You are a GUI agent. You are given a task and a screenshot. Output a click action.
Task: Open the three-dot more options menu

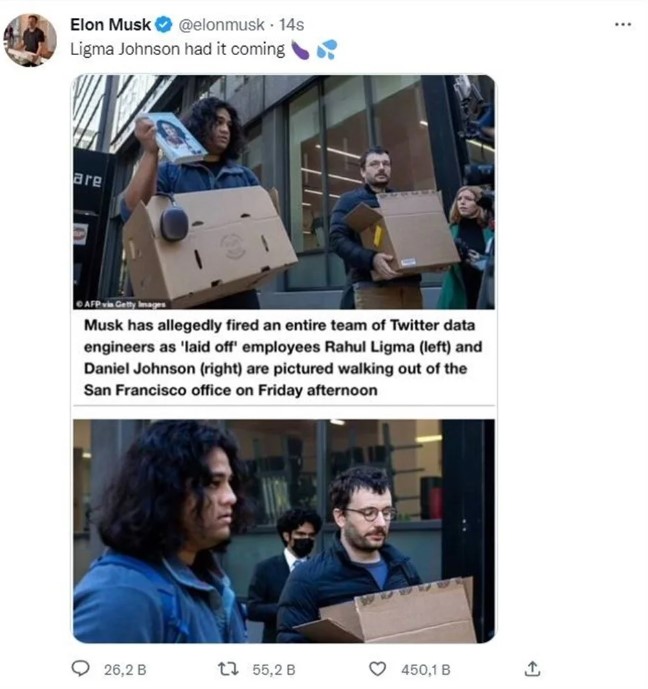(623, 25)
